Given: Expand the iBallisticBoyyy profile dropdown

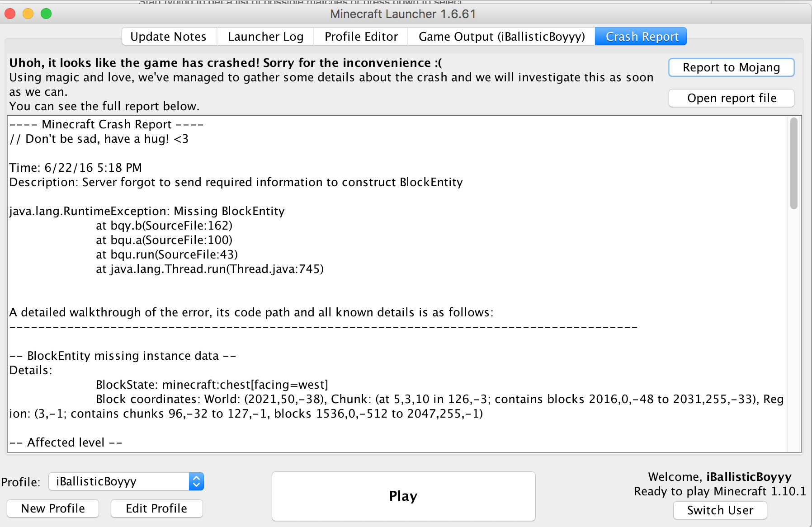Looking at the screenshot, I should (x=196, y=481).
